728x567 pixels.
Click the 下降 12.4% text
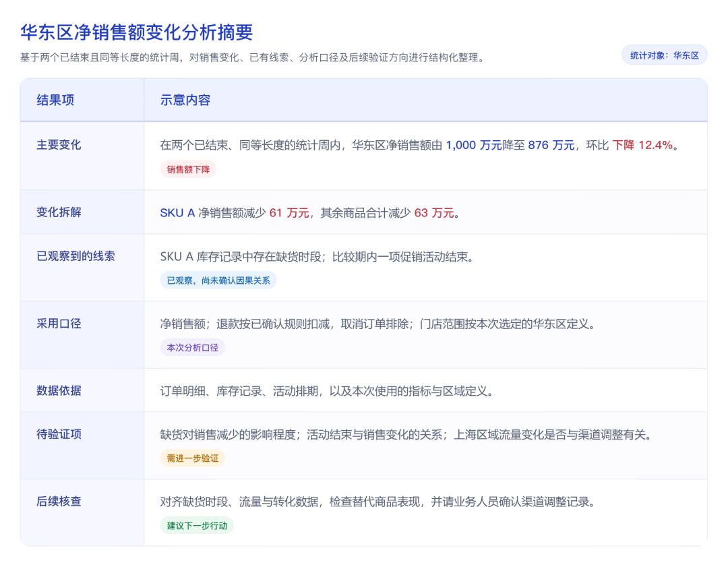642,145
